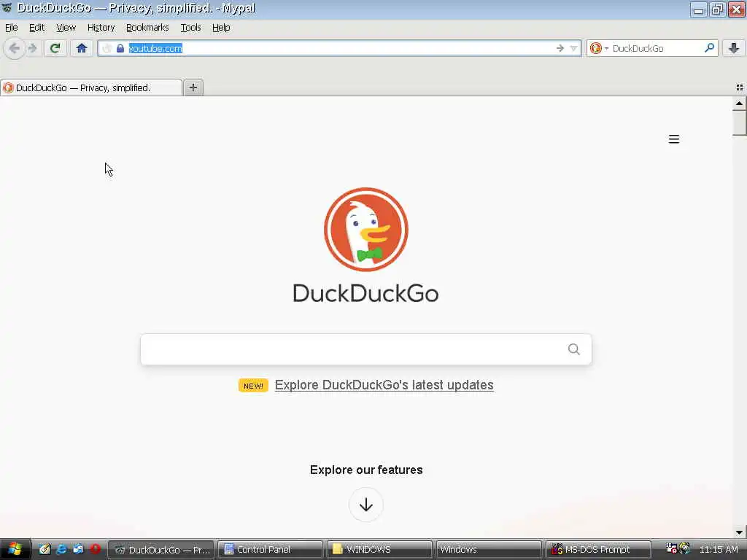Click the Explore our features heading
This screenshot has width=747, height=560.
[x=366, y=470]
